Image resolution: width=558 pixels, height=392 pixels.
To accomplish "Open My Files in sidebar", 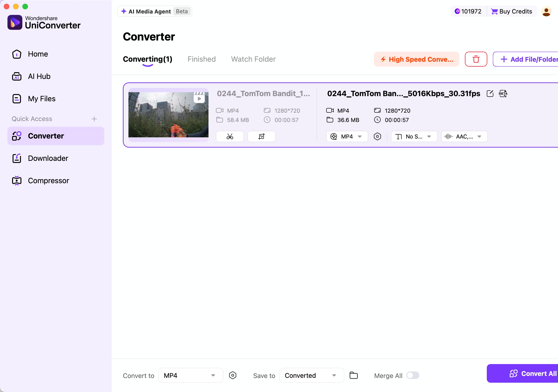I will [x=56, y=99].
